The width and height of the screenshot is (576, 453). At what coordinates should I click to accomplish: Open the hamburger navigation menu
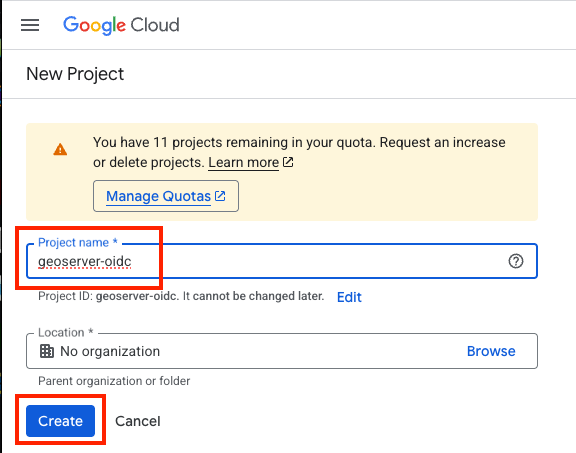pyautogui.click(x=30, y=25)
